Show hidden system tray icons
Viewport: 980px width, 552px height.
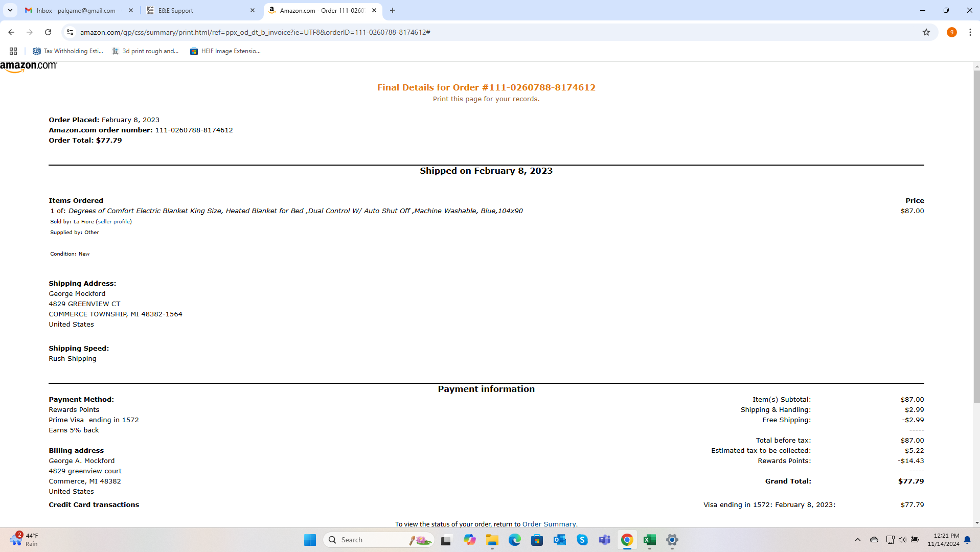pos(858,540)
